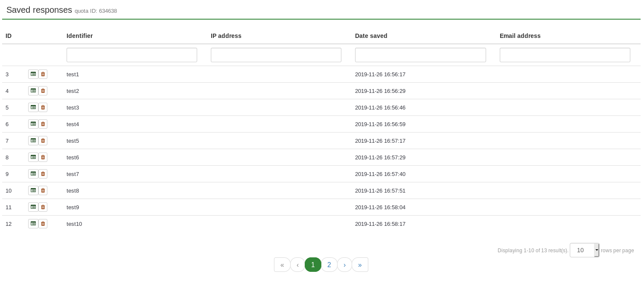
Task: Jump to the last page of results
Action: [360, 265]
